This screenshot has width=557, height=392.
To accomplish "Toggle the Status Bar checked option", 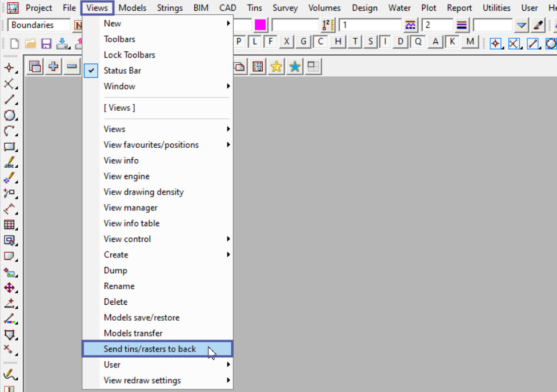I will coord(122,71).
